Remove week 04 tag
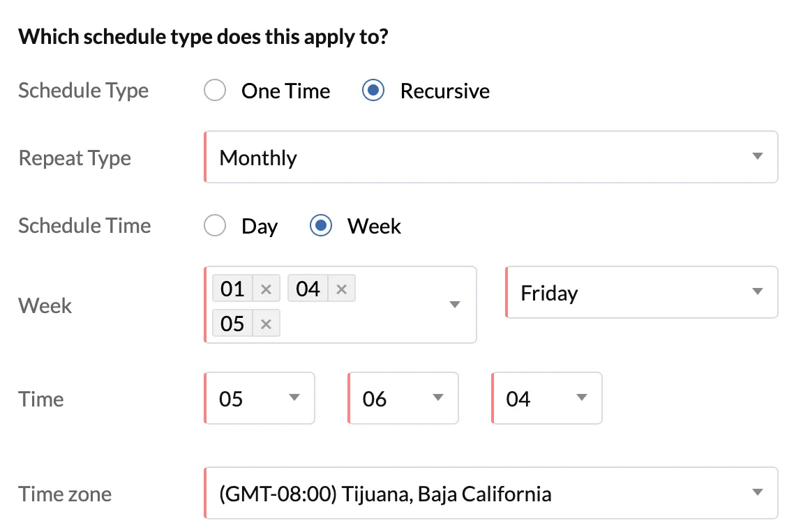This screenshot has width=810, height=532. 341,289
